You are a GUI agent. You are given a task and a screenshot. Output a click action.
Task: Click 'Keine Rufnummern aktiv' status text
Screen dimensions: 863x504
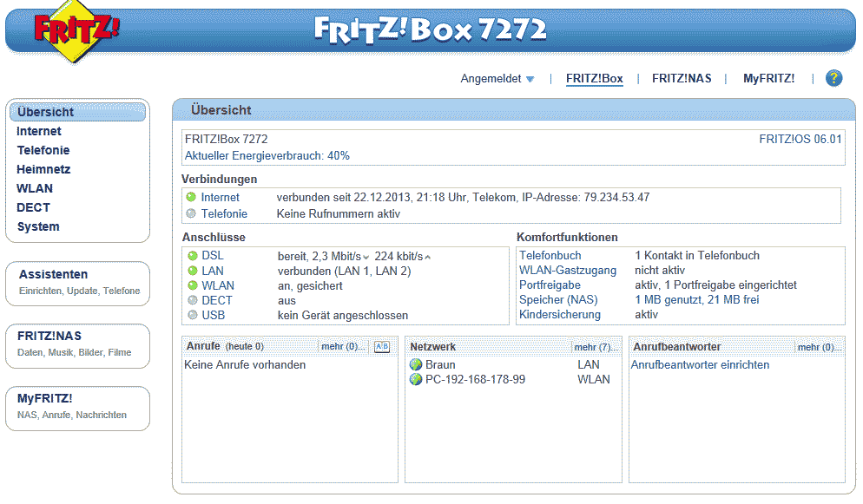[338, 213]
